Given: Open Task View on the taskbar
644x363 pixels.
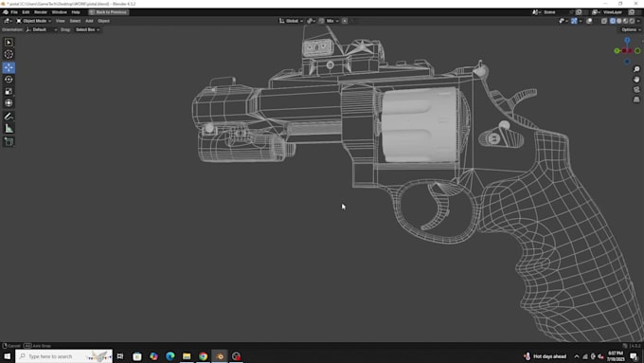Looking at the screenshot, I should point(120,356).
